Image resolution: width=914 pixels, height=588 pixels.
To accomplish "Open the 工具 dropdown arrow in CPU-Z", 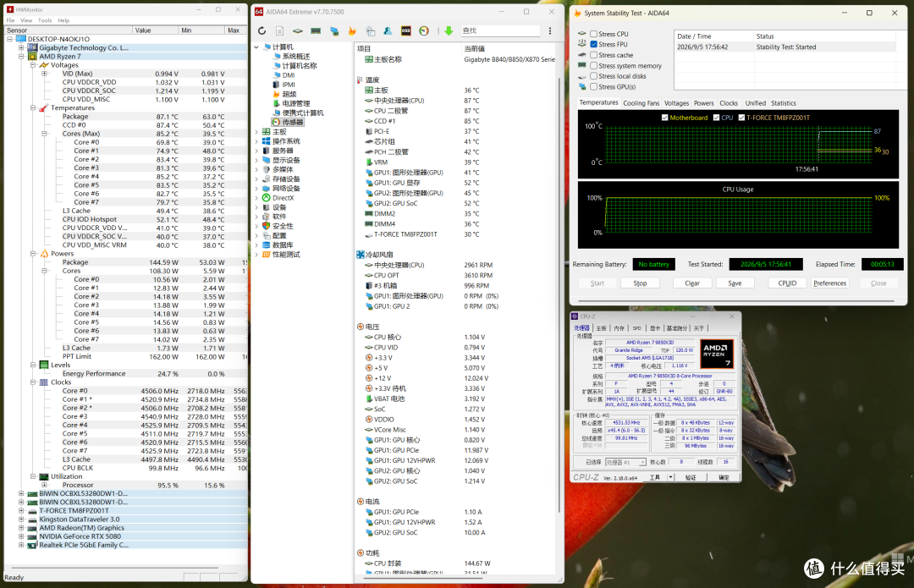I will point(671,477).
